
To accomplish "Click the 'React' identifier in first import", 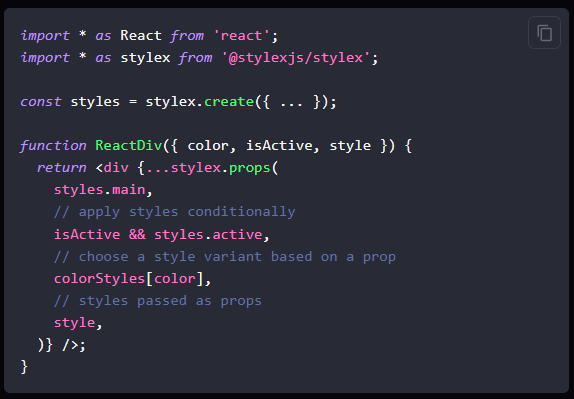I will [141, 36].
